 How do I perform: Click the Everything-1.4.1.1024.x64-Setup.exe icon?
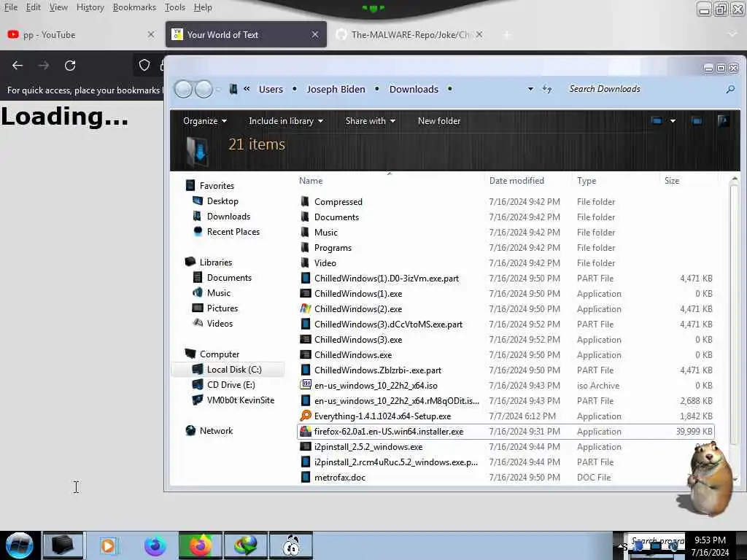click(306, 416)
